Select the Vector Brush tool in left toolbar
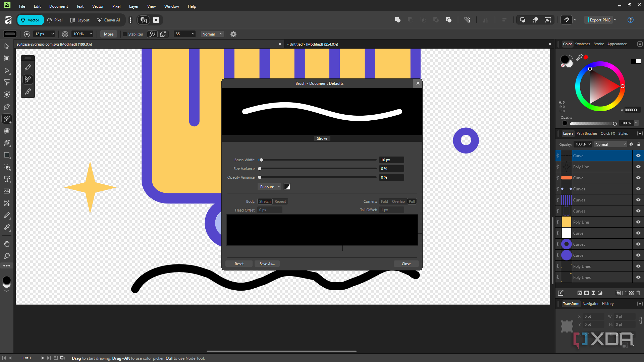The width and height of the screenshot is (644, 362). tap(6, 119)
